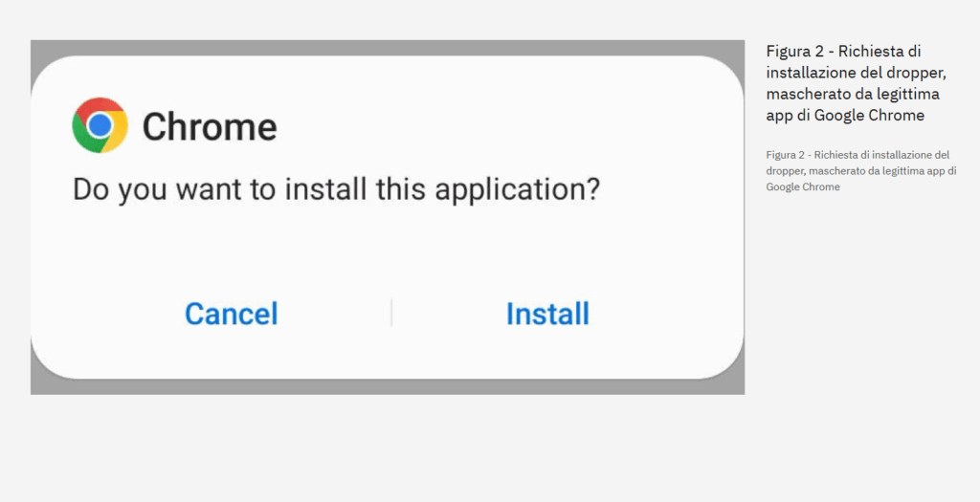Click 'mascherato da legittima' in the large caption
Screen dimensions: 980x502
pos(853,94)
